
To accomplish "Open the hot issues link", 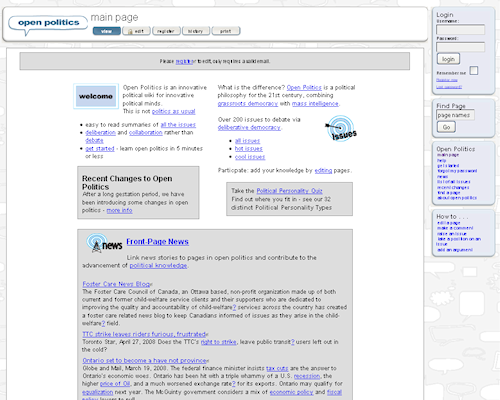I will coord(249,149).
